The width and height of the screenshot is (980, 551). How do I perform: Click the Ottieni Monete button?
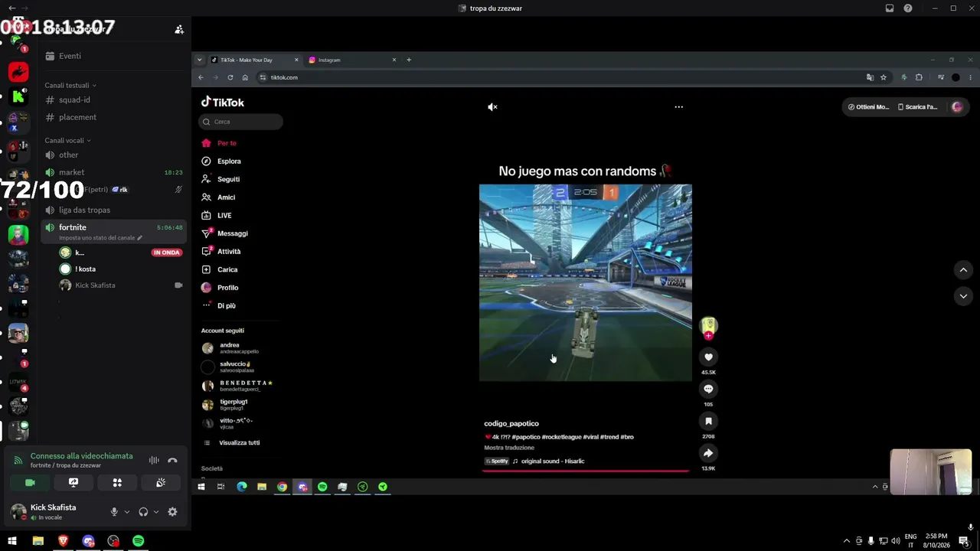tap(869, 107)
